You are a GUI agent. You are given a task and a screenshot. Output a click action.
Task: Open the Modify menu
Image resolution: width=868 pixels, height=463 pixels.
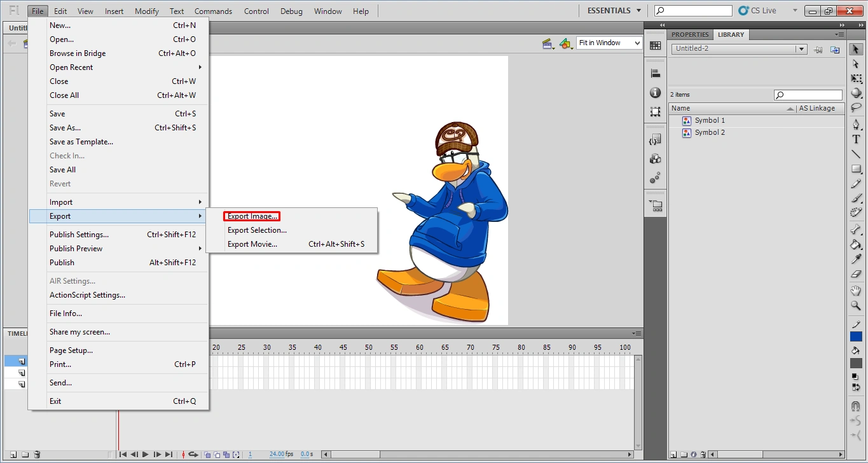click(x=147, y=11)
